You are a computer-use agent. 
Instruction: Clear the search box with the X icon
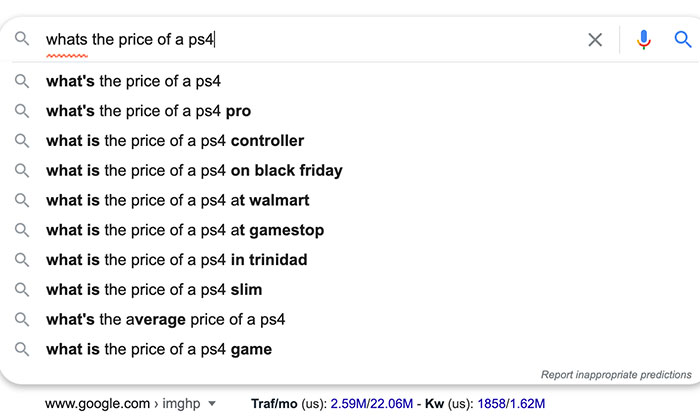(x=595, y=40)
